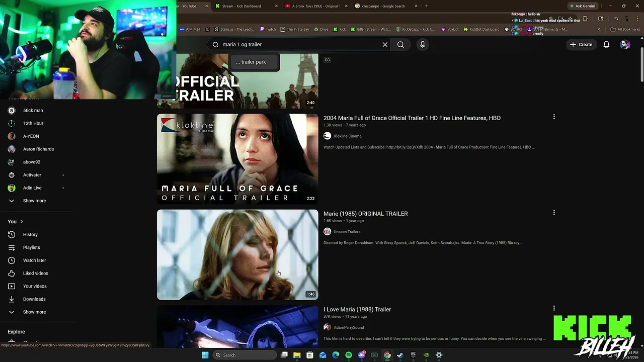Open the Voxbot bookmark

(x=450, y=29)
